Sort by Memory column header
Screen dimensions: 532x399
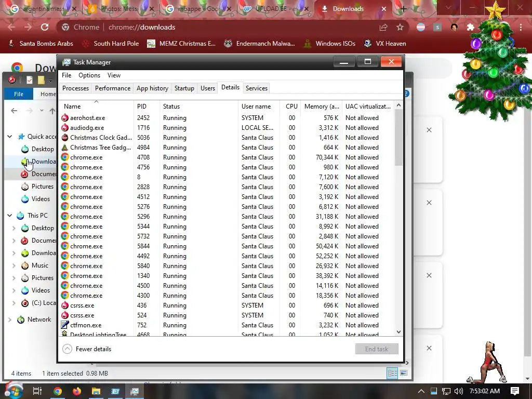pyautogui.click(x=321, y=106)
